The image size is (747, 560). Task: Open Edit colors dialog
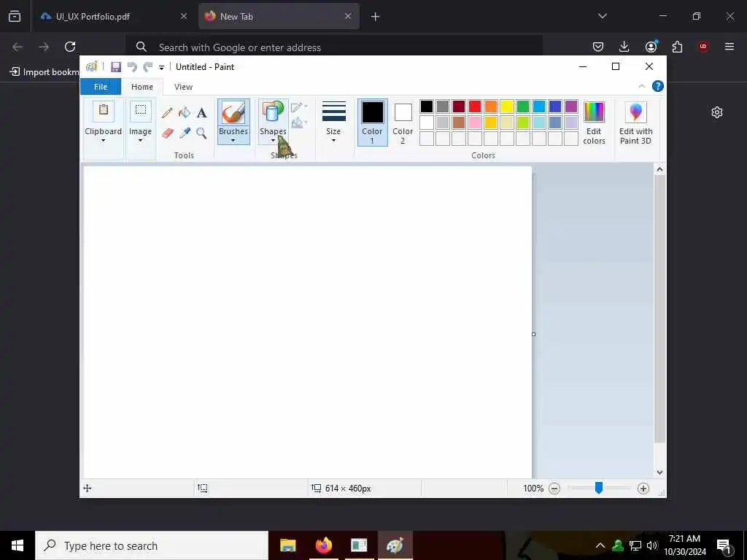(594, 122)
